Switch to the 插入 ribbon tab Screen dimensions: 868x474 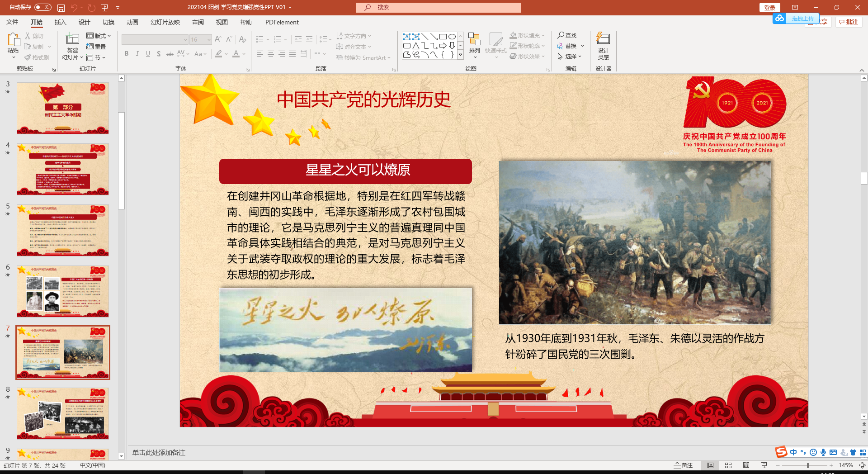[x=60, y=22]
